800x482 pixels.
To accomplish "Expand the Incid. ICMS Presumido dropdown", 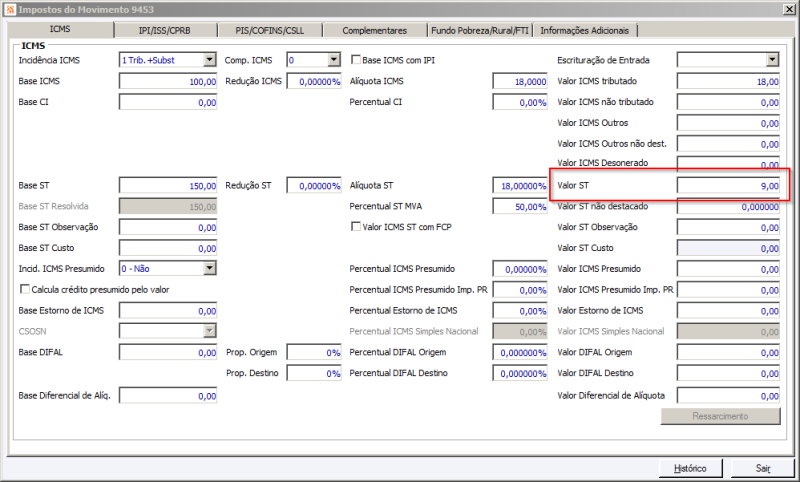I will click(x=210, y=268).
